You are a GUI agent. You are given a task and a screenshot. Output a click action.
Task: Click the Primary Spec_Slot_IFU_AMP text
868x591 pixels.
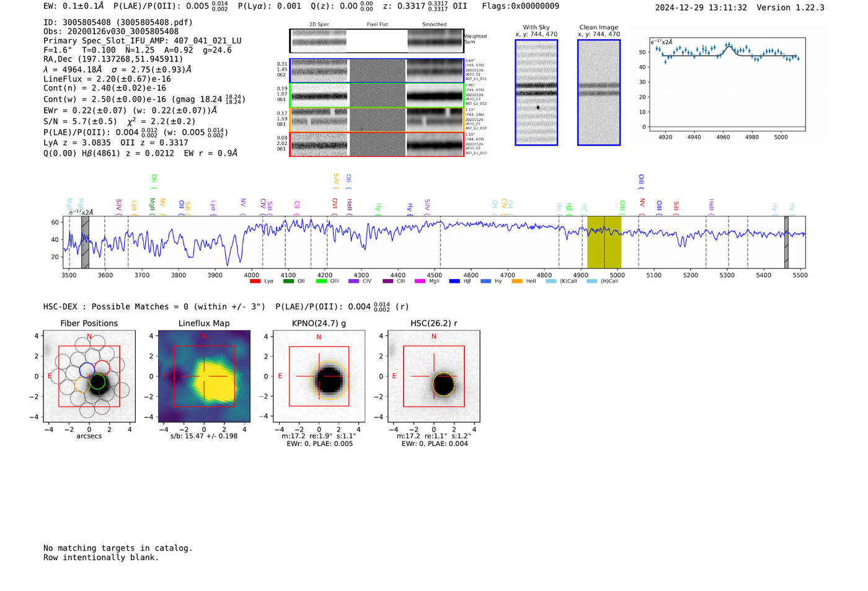(143, 40)
